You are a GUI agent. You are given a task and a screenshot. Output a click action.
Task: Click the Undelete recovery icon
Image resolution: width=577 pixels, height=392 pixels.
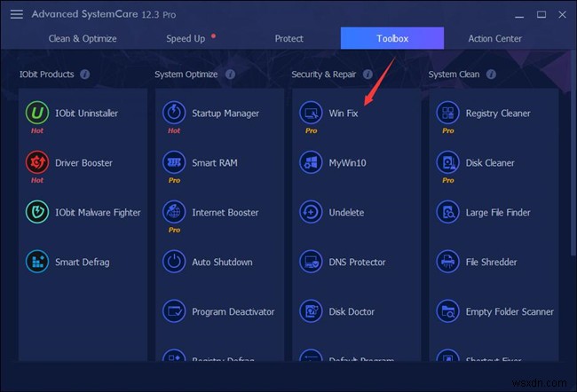311,212
